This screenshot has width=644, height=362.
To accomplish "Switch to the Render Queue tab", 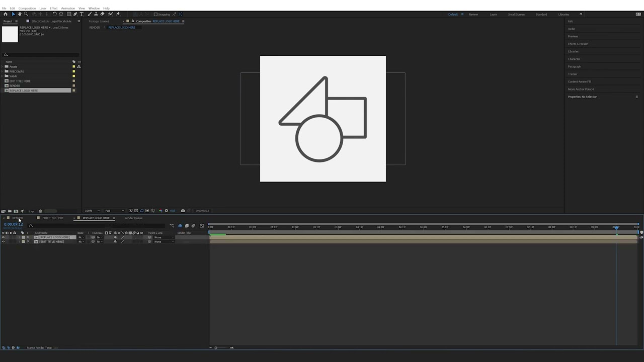I will 133,218.
